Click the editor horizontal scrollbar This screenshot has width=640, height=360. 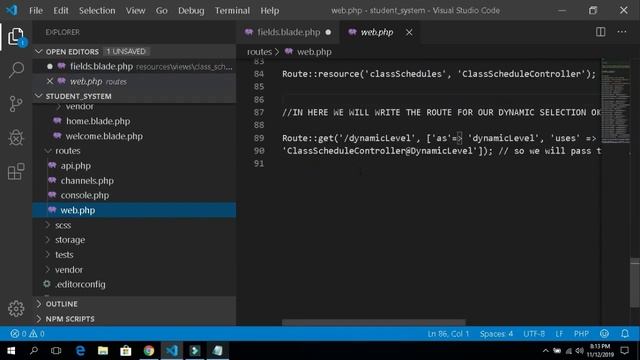tap(373, 322)
